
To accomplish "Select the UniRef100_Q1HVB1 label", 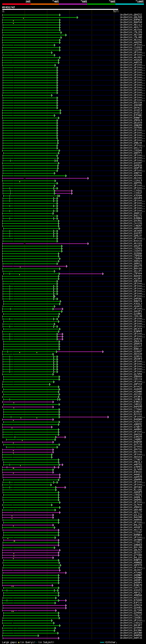I will coord(131,608).
